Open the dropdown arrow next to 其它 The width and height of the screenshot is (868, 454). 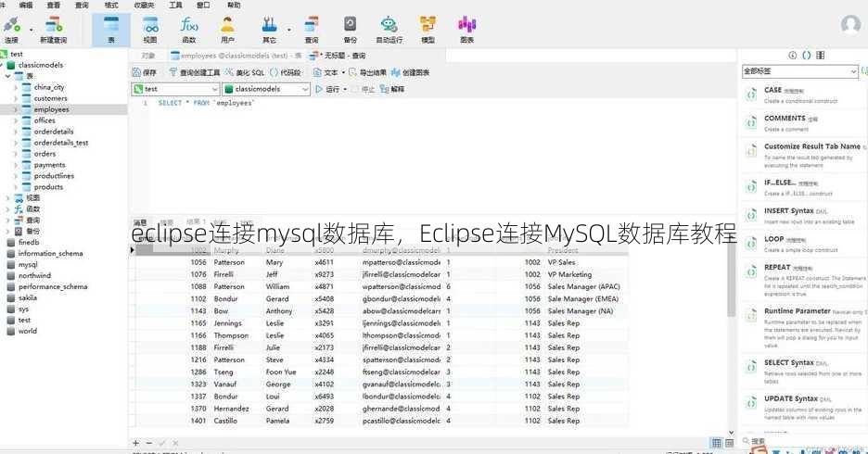(289, 30)
